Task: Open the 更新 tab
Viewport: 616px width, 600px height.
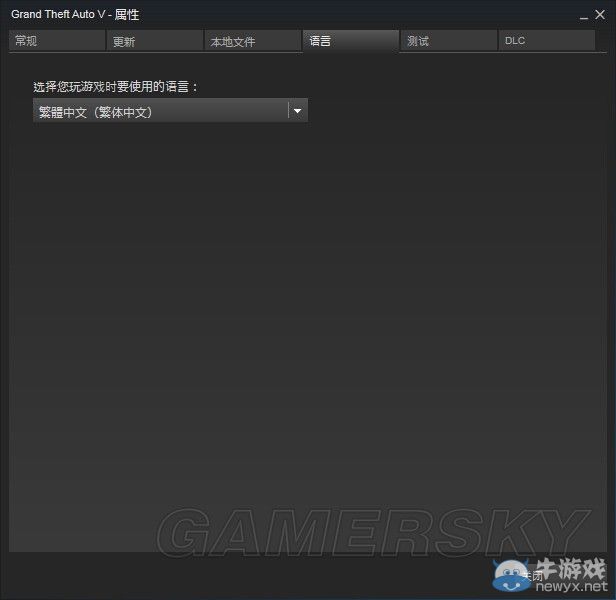Action: [155, 40]
